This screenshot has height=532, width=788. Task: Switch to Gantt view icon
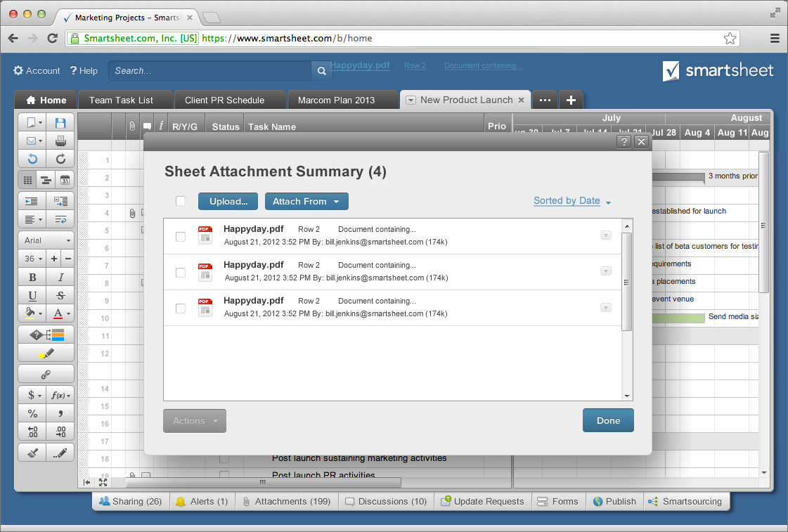[x=46, y=180]
